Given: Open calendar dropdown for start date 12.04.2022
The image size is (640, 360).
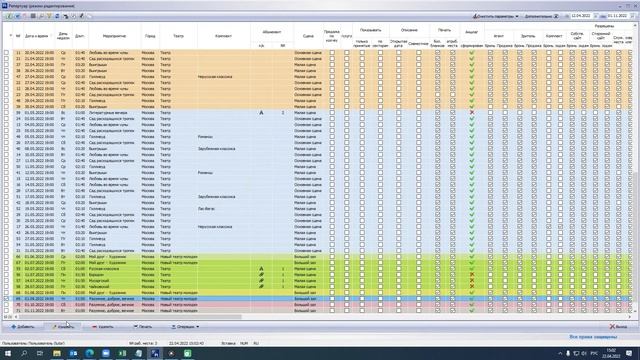Looking at the screenshot, I should (596, 16).
